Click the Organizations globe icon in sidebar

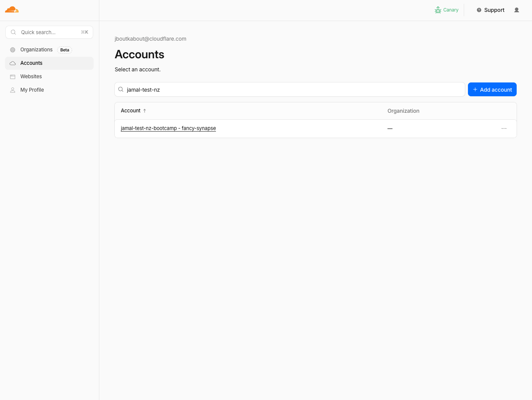[x=13, y=50]
